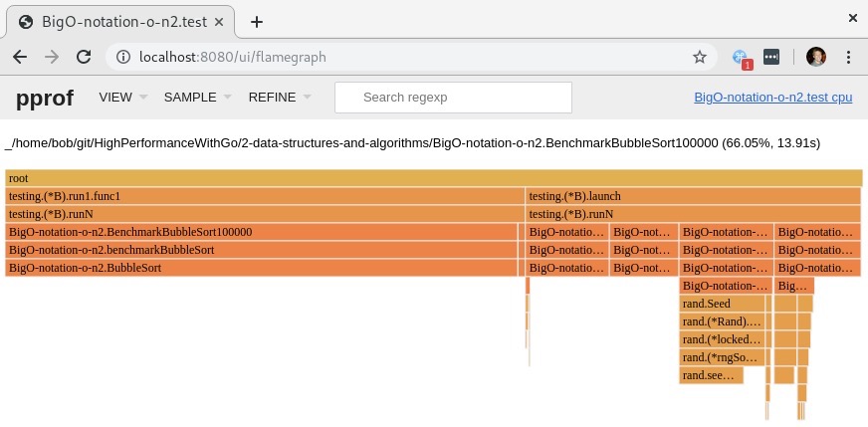Click the root flamegraph frame
The height and width of the screenshot is (427, 868).
tap(433, 178)
